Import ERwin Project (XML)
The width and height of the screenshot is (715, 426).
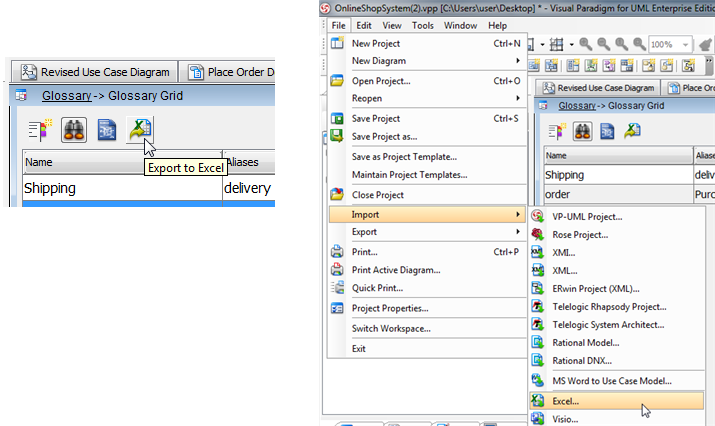(617, 289)
